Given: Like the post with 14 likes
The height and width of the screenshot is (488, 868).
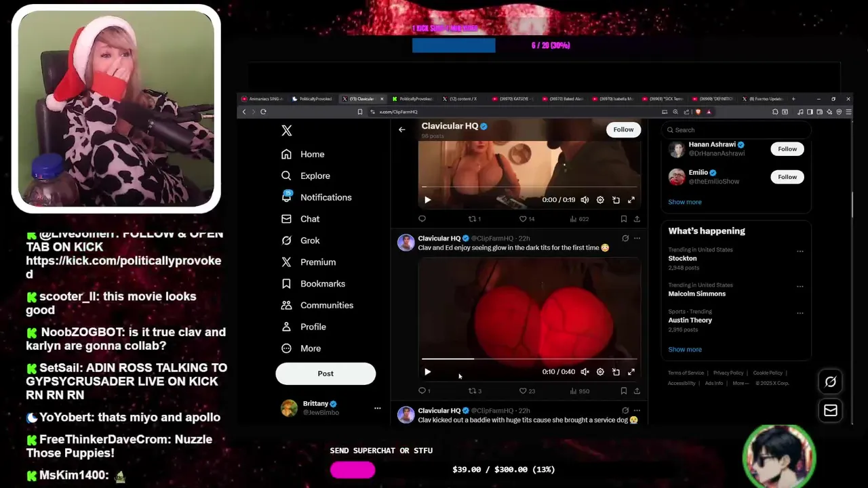Looking at the screenshot, I should [527, 219].
